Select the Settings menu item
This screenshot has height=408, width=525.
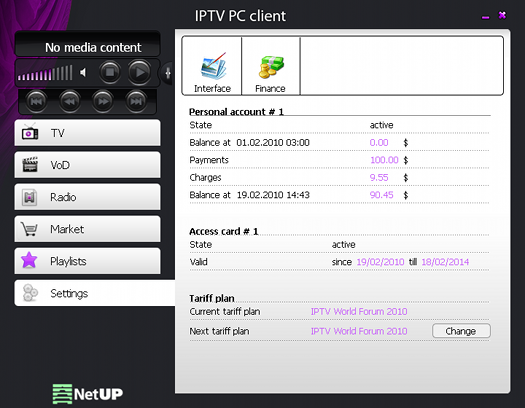pyautogui.click(x=95, y=293)
